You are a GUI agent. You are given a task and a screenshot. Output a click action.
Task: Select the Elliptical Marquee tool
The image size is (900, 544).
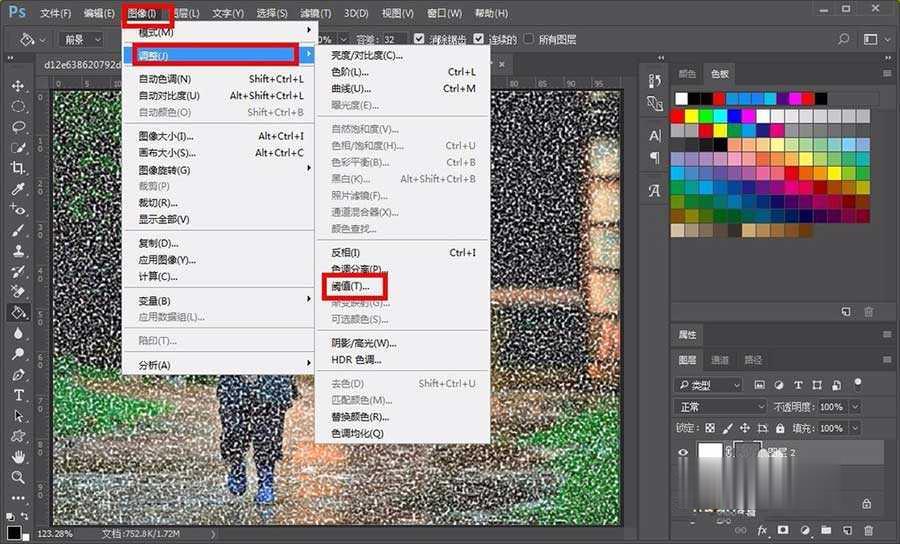coord(18,106)
